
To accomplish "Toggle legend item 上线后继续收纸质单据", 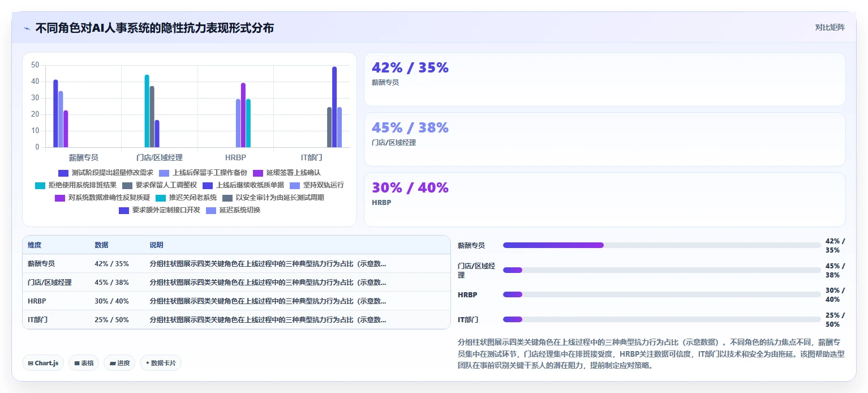I will (x=243, y=185).
